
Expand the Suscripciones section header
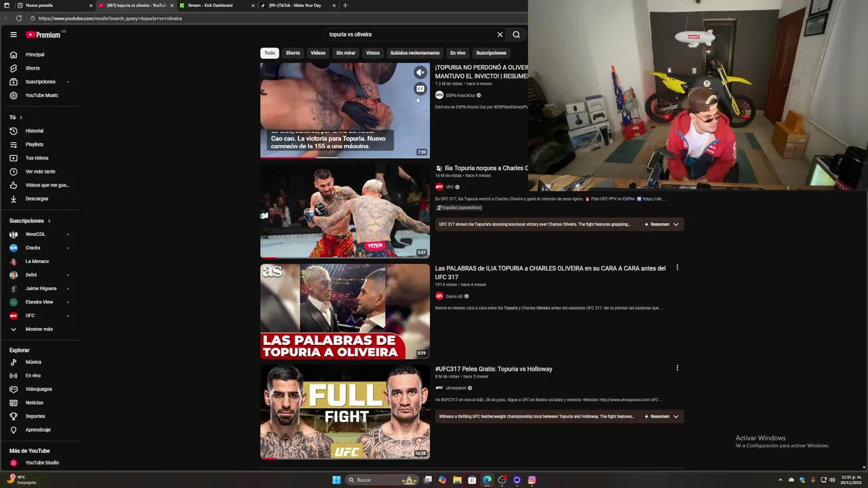30,221
